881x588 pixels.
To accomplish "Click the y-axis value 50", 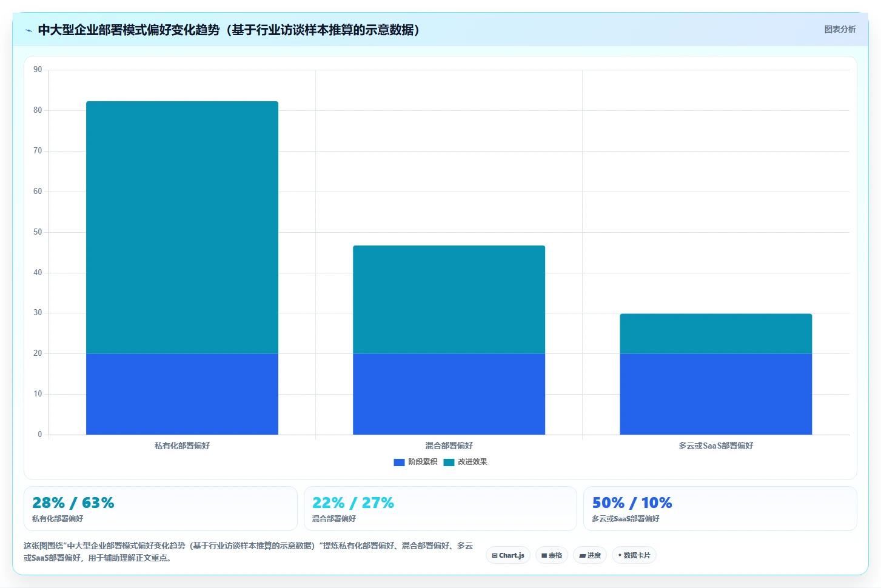I will tap(38, 232).
